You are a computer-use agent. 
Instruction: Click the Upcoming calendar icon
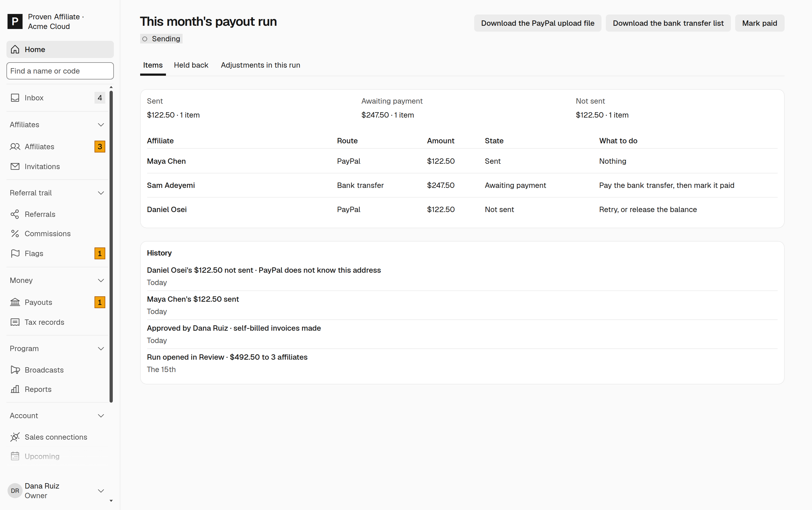coord(15,456)
